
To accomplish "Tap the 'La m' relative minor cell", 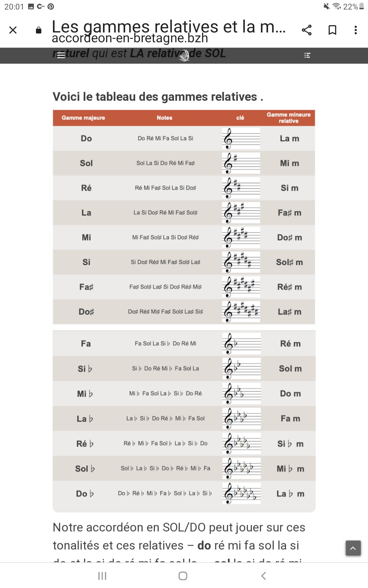I will (x=289, y=138).
